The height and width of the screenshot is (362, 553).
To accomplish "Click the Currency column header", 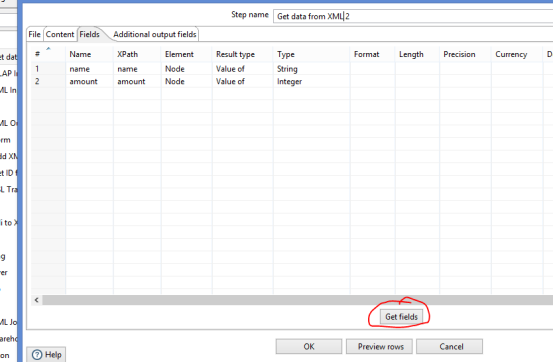I will [x=517, y=54].
